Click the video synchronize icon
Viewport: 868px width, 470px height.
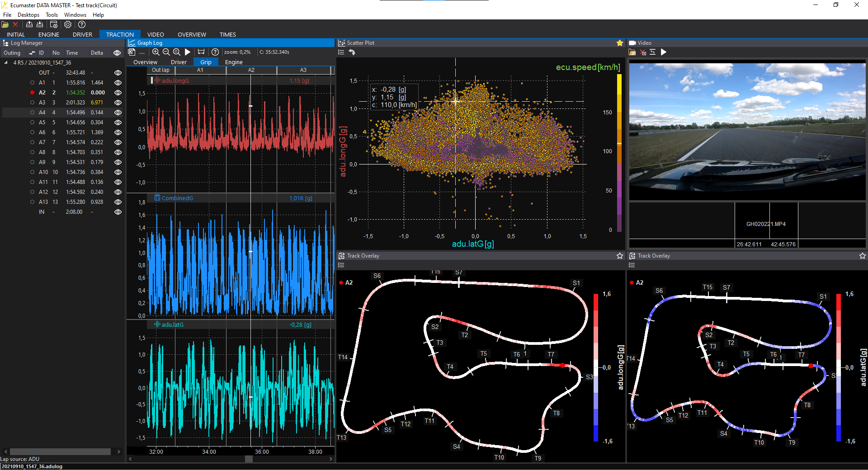click(x=652, y=52)
